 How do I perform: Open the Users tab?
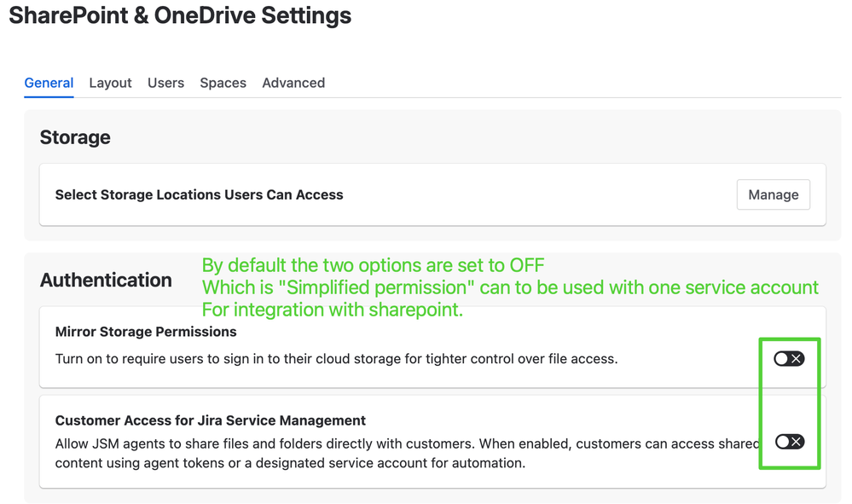point(165,83)
